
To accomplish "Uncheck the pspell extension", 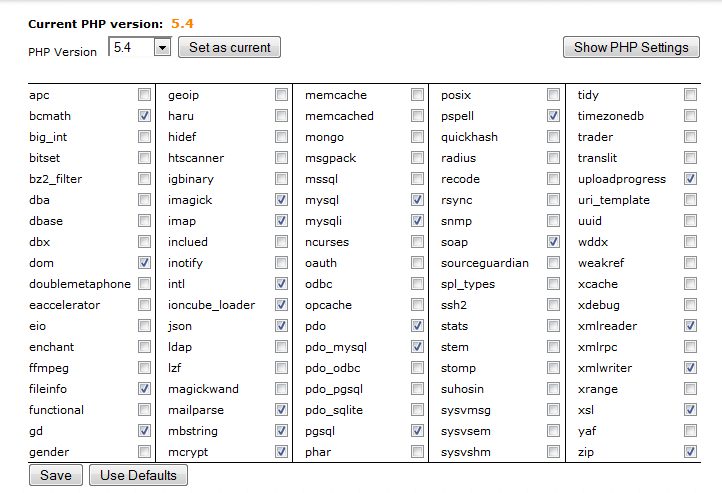I will [x=553, y=116].
